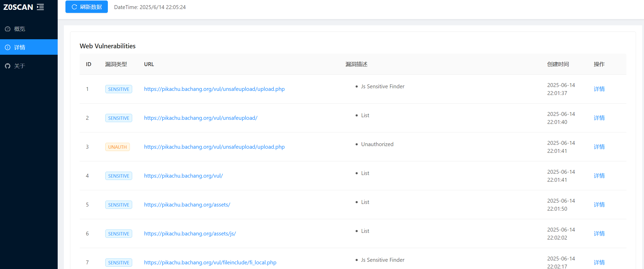
Task: Click 详情 action link for row 2
Action: click(x=599, y=118)
